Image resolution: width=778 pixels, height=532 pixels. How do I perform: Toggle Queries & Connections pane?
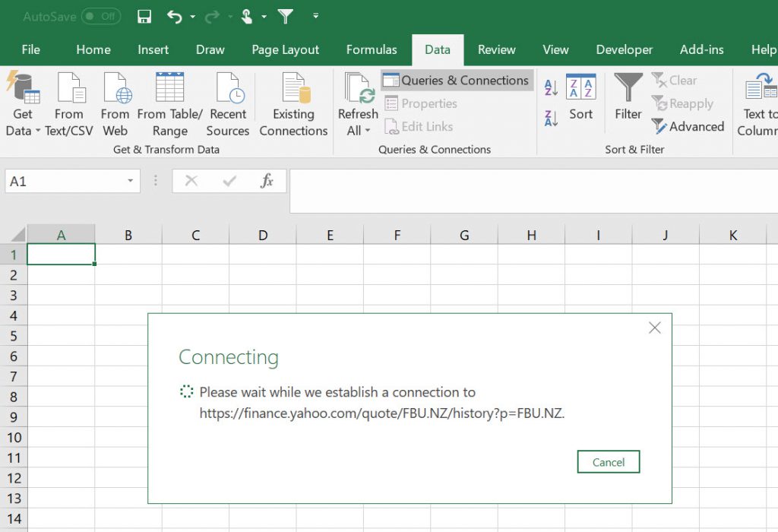[456, 81]
